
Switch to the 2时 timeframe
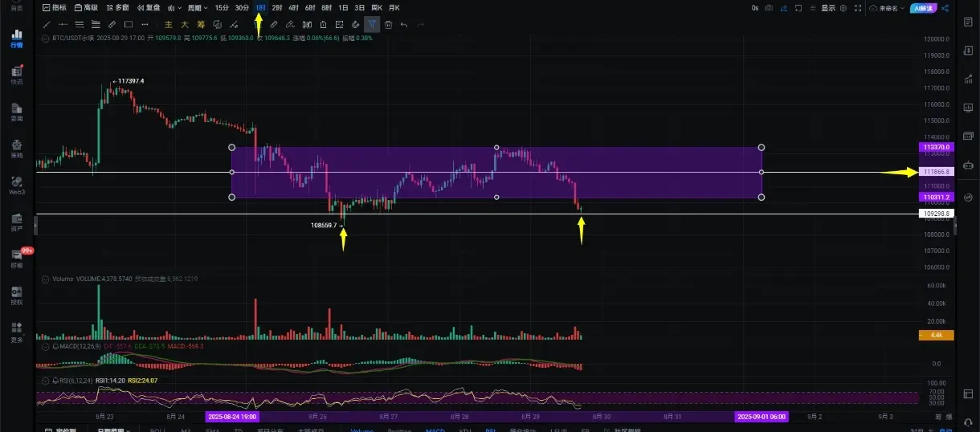coord(277,7)
